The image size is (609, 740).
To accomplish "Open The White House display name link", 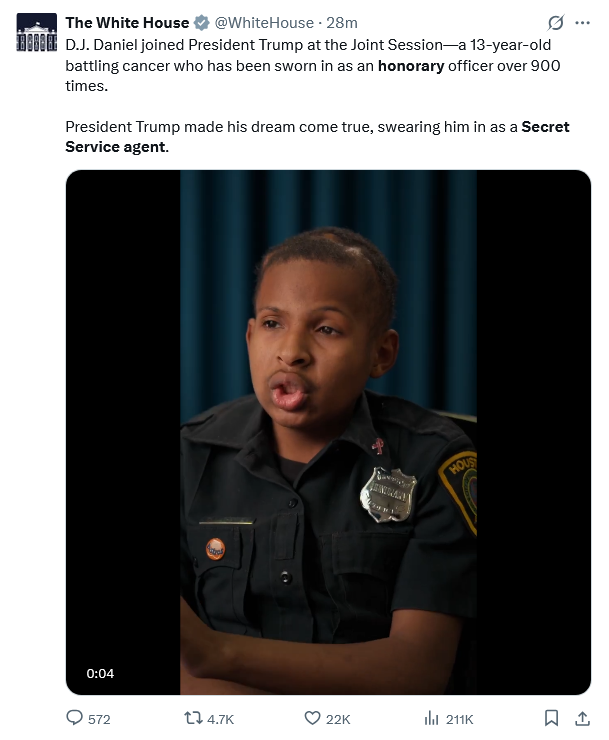I will 126,23.
